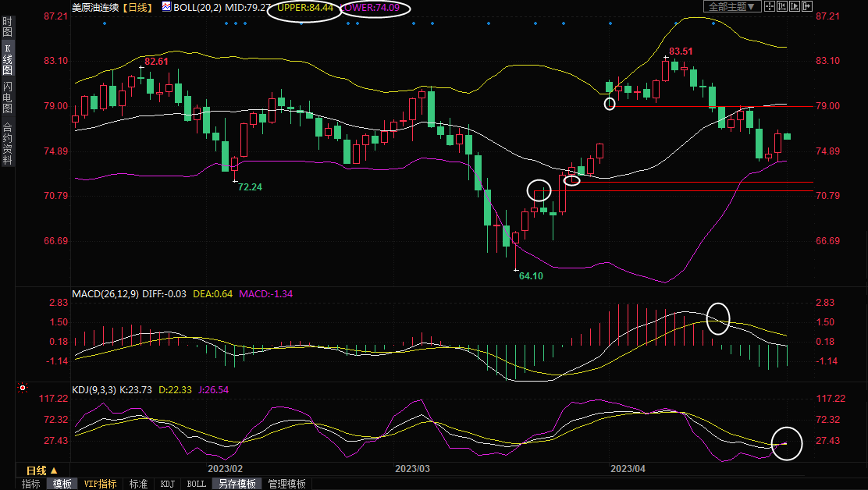Select the 指标 bottom tab
868x490 pixels.
(x=31, y=484)
